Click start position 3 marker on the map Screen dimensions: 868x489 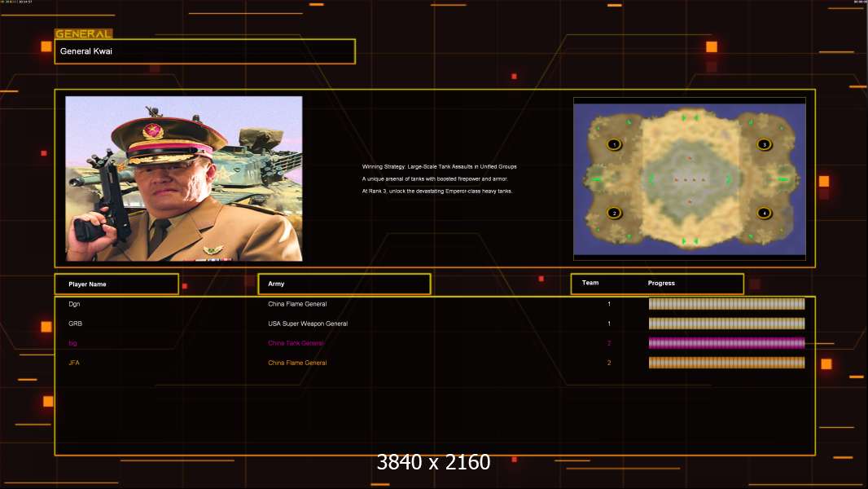(765, 144)
